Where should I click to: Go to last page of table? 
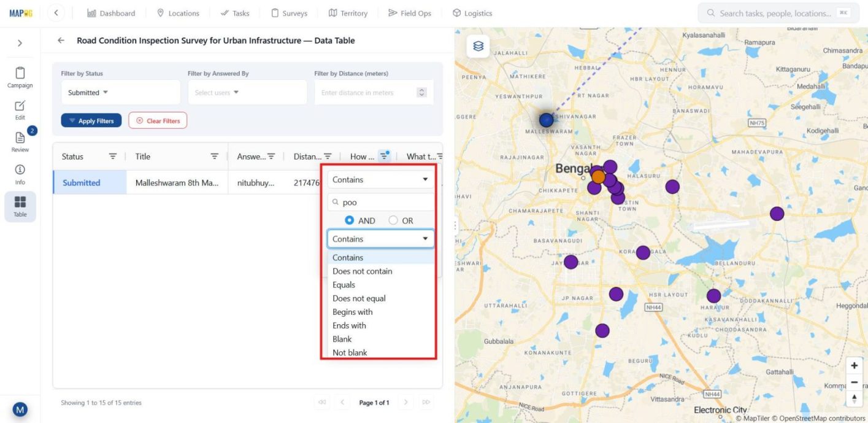(426, 403)
